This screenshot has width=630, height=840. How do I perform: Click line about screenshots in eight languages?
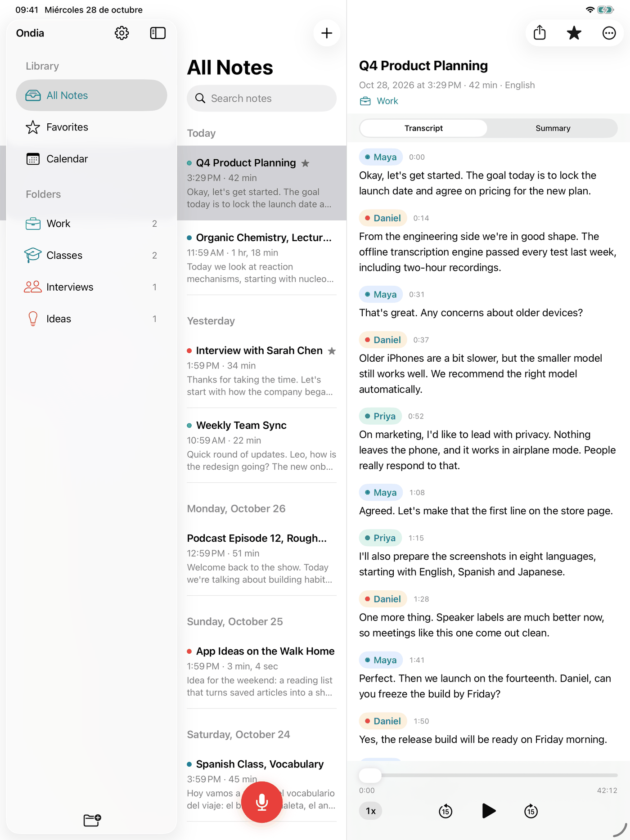click(477, 564)
